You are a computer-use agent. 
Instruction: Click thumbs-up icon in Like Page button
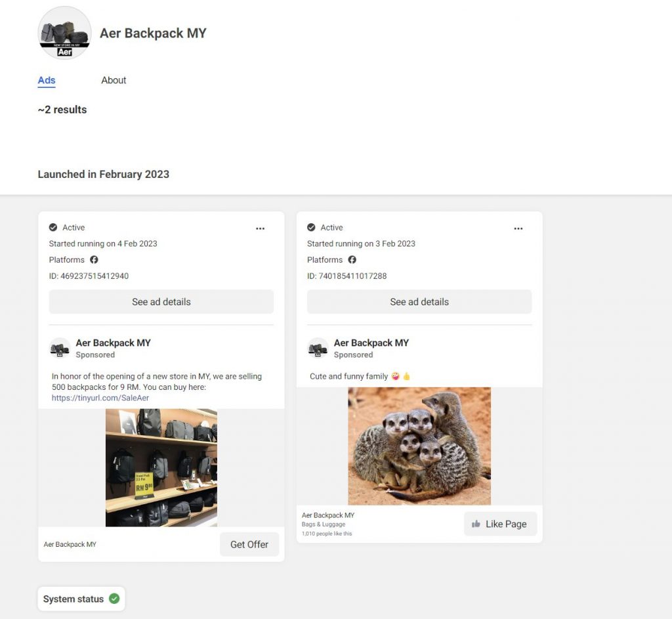point(476,524)
